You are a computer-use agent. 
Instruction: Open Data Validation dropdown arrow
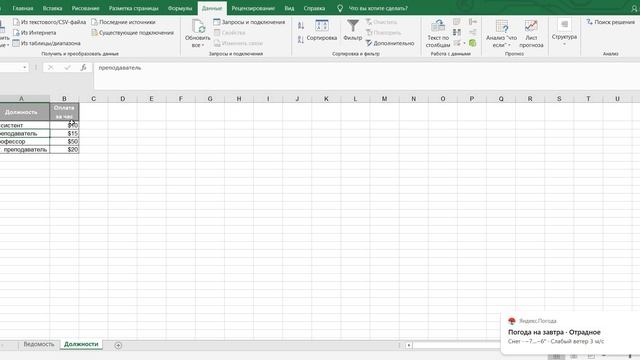point(464,43)
